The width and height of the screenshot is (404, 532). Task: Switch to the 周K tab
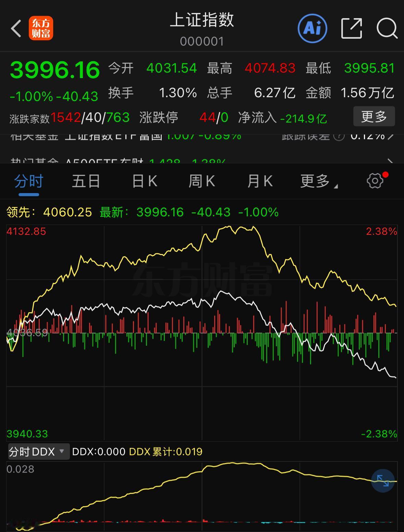(x=202, y=181)
